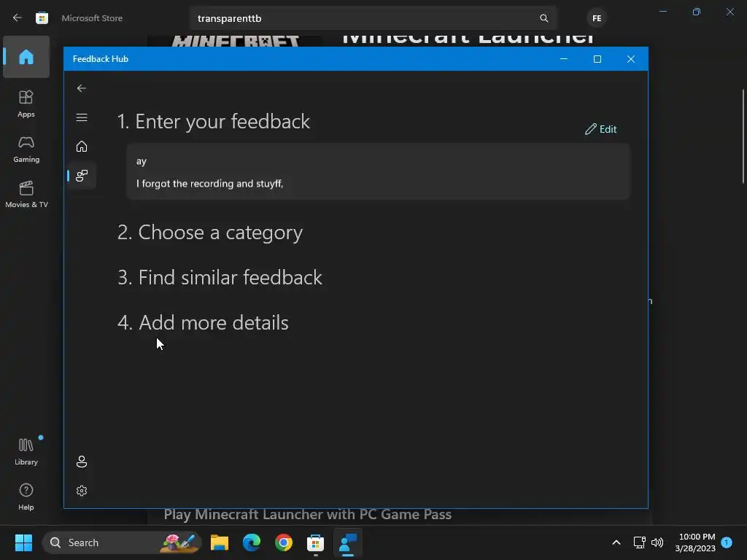747x560 pixels.
Task: Open the notification badge in tray
Action: tap(727, 542)
